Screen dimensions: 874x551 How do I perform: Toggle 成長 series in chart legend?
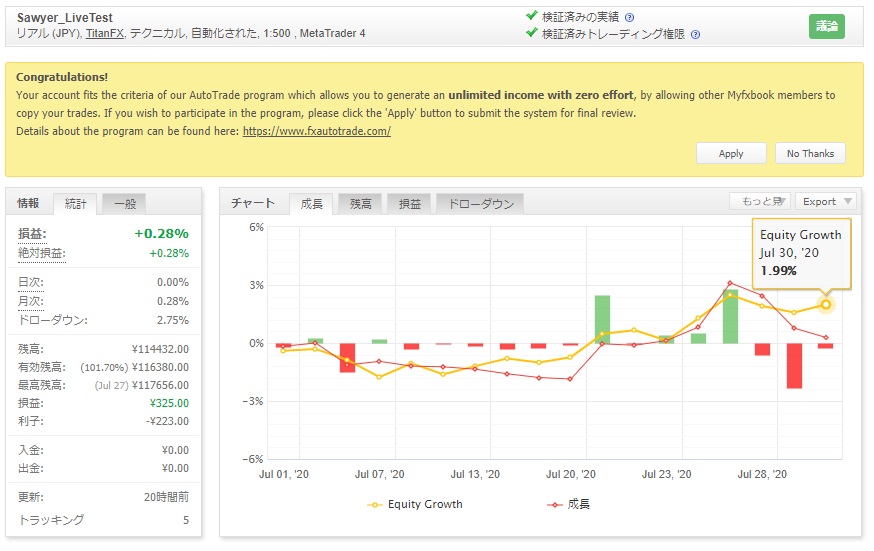569,505
